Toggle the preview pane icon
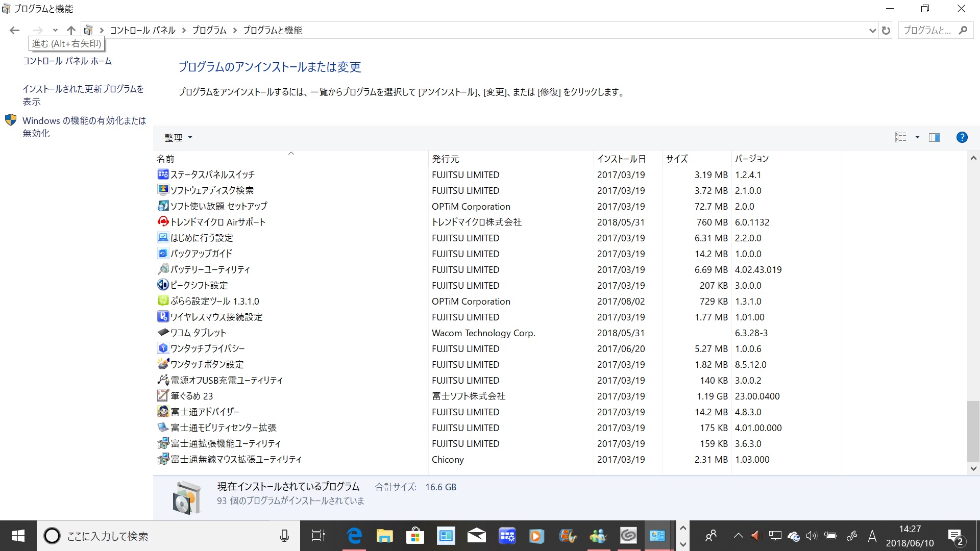Viewport: 980px width, 551px height. [x=935, y=137]
